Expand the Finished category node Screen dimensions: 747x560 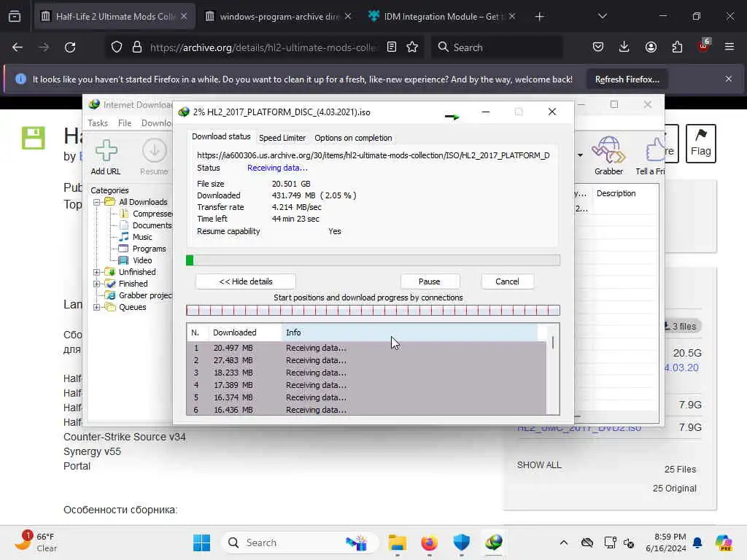(x=97, y=284)
